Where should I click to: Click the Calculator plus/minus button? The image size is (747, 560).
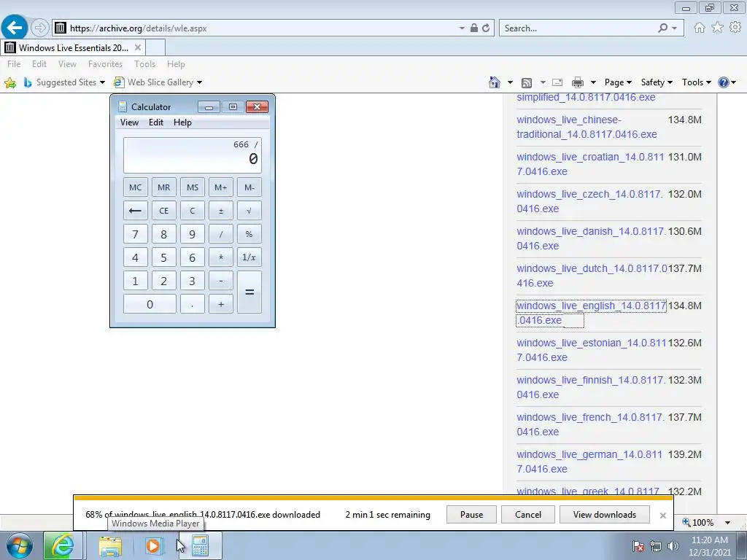221,211
